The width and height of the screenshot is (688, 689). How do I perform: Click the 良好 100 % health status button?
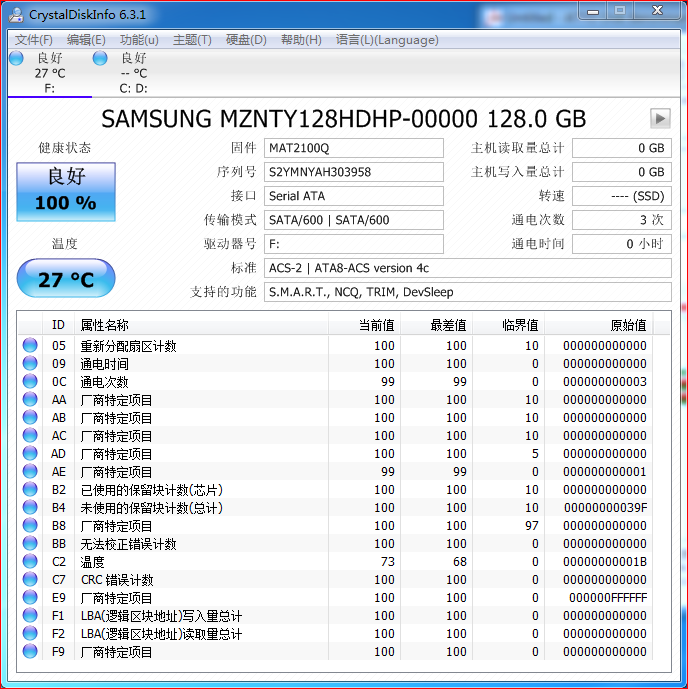[66, 192]
